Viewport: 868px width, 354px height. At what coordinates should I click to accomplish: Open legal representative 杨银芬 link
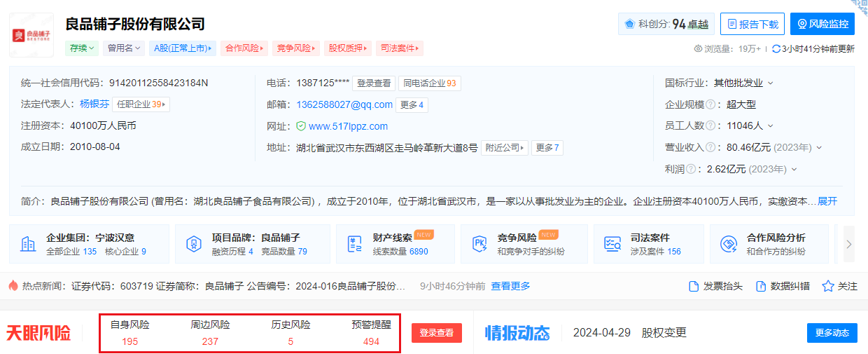pos(94,104)
